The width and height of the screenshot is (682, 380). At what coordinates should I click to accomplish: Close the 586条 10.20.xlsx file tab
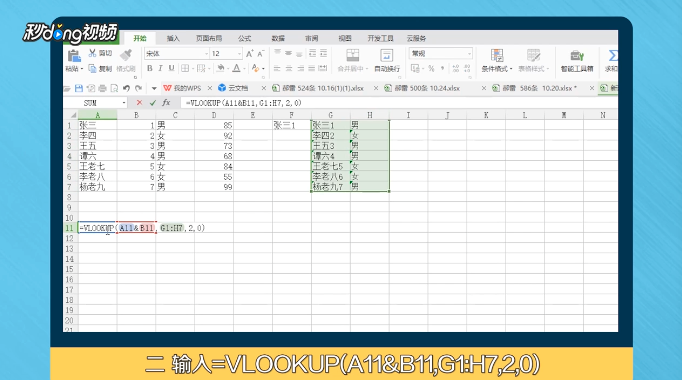592,88
